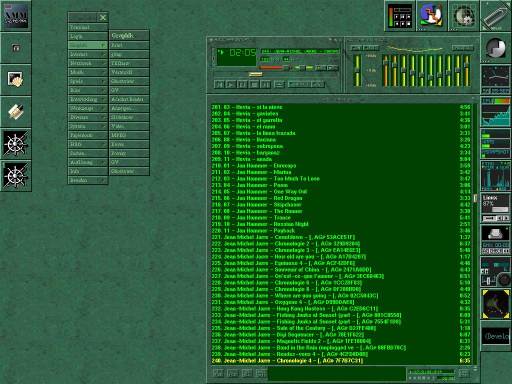Toggle the equalizer window button
Screen dimensions: 512x384
click(320, 68)
